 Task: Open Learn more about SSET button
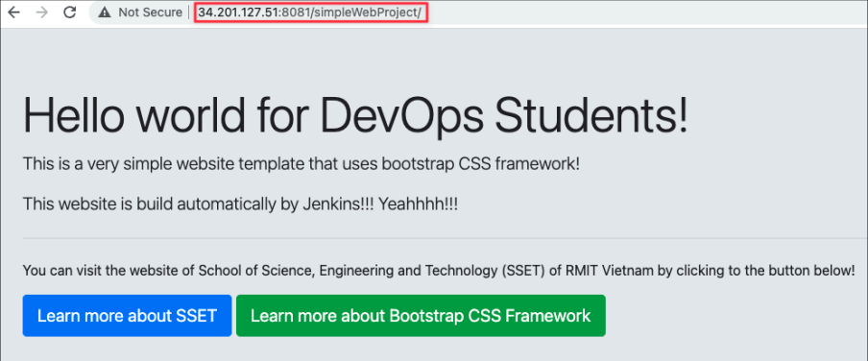127,316
